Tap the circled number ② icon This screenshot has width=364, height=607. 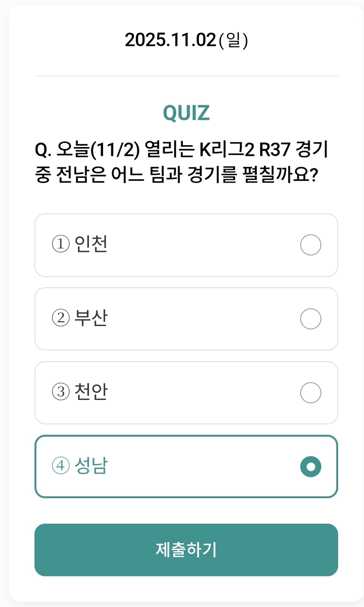[x=61, y=319]
